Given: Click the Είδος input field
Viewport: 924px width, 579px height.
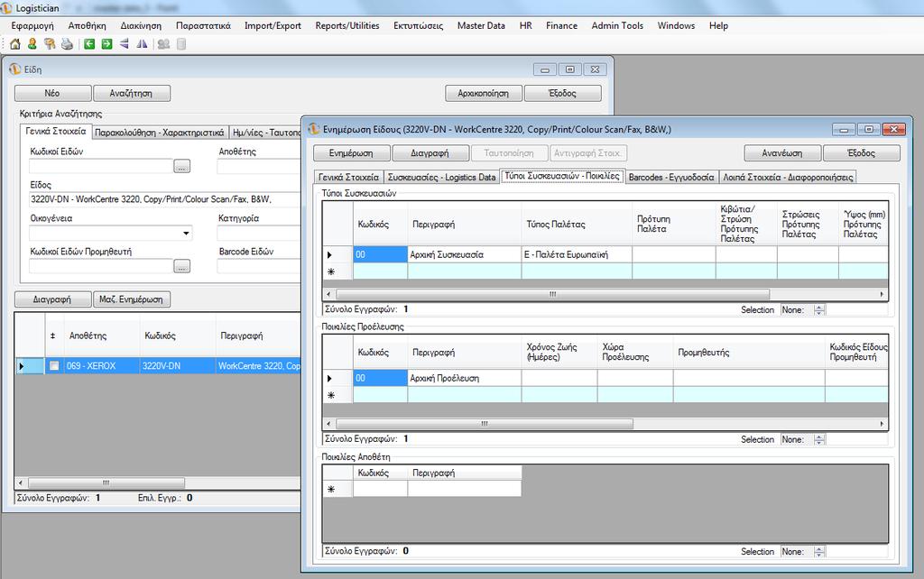Looking at the screenshot, I should [x=165, y=199].
